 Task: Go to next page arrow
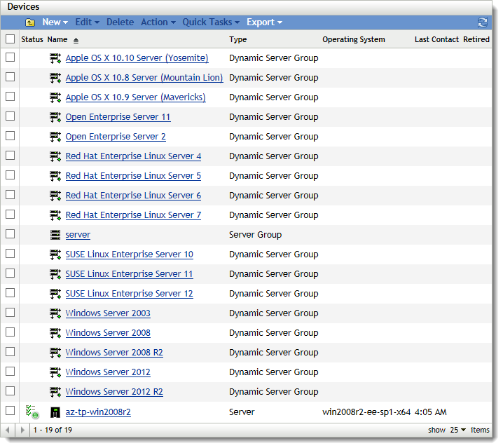click(22, 430)
